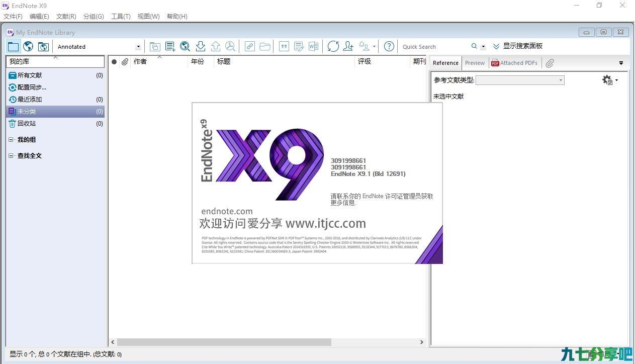
Task: Sort by 年份 column header
Action: 201,62
